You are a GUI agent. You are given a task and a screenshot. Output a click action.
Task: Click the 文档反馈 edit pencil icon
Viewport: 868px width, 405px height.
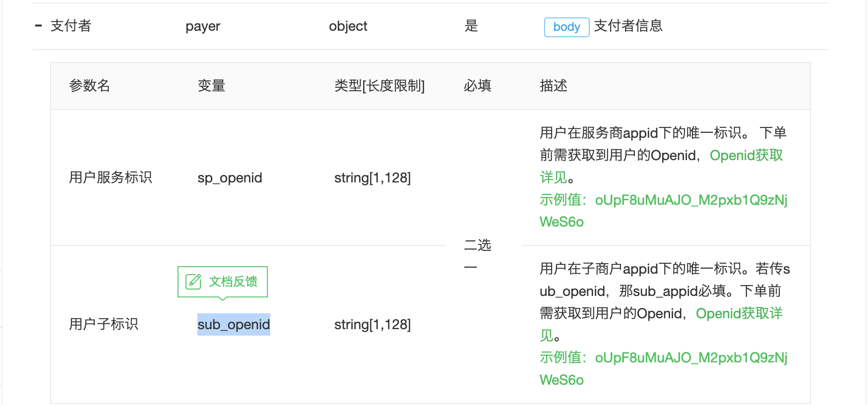click(193, 282)
